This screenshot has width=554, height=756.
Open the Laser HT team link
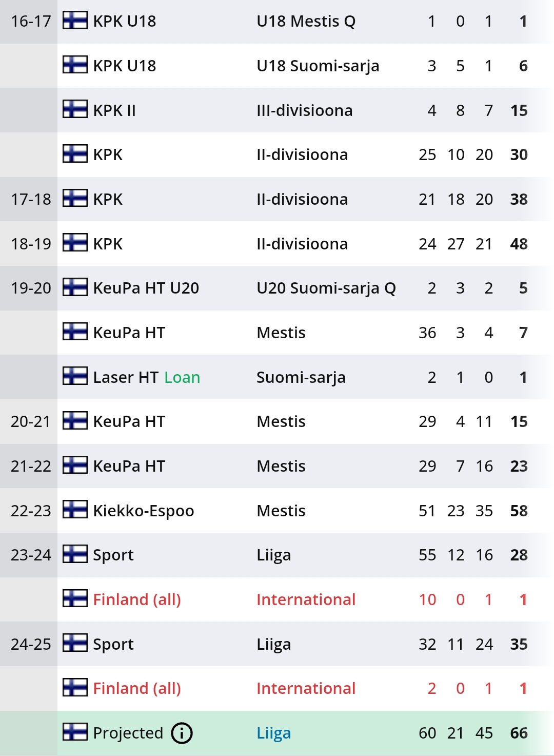(126, 377)
